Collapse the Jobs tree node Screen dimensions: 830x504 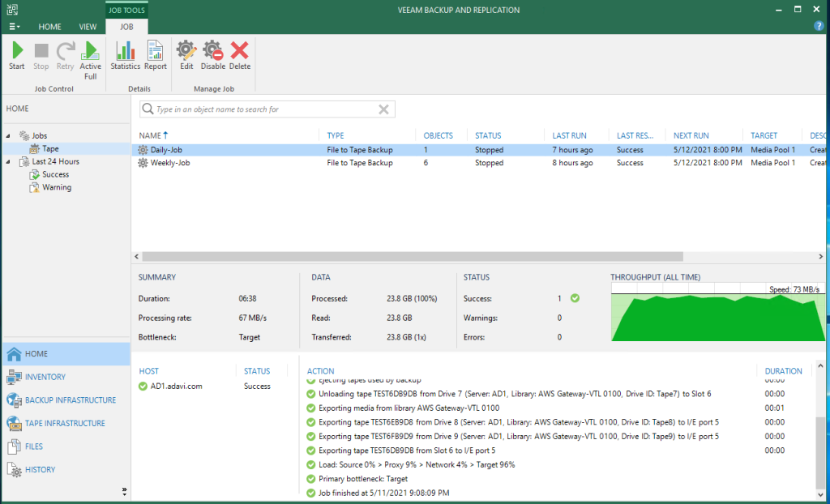[x=8, y=136]
